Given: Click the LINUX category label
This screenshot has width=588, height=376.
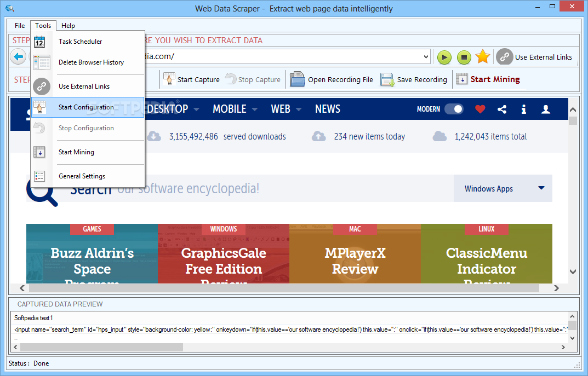Looking at the screenshot, I should point(487,229).
